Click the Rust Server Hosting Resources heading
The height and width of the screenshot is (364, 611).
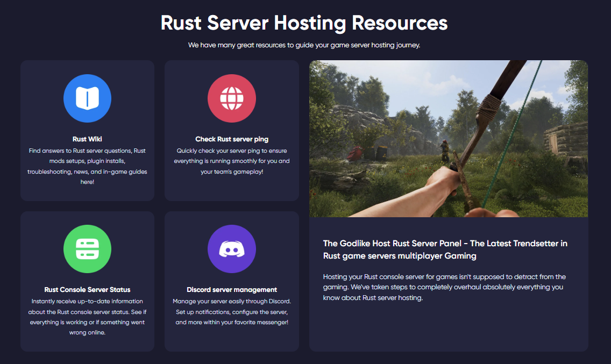click(x=304, y=23)
